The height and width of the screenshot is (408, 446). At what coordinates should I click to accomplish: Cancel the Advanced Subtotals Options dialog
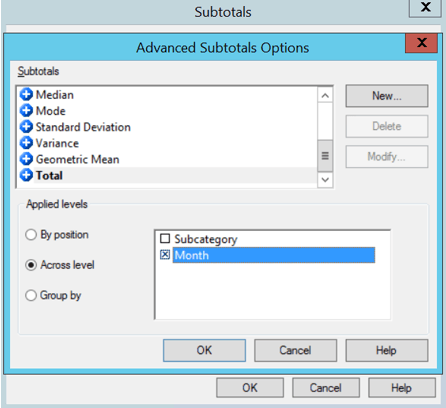[x=295, y=350]
